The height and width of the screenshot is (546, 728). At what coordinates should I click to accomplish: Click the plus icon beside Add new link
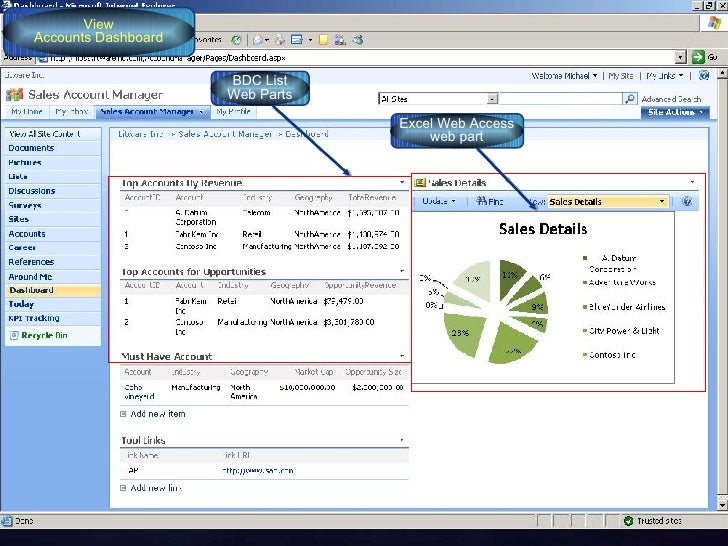(x=123, y=488)
